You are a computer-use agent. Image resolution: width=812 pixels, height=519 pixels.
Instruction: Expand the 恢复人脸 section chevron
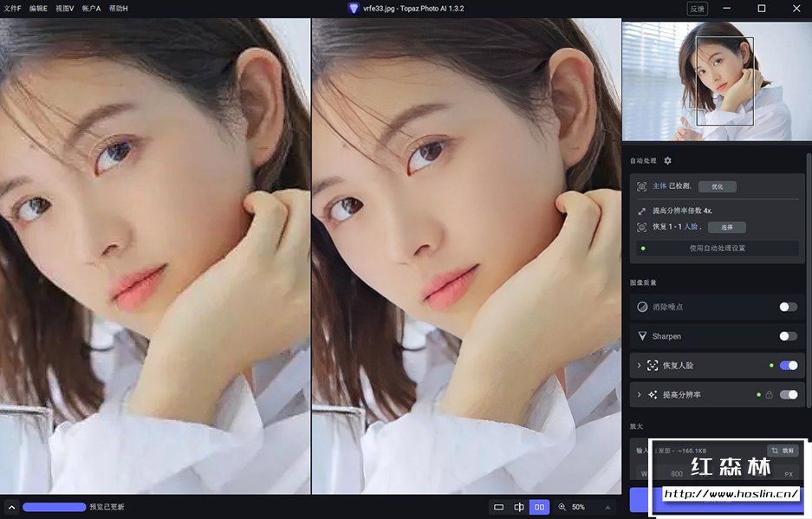639,365
